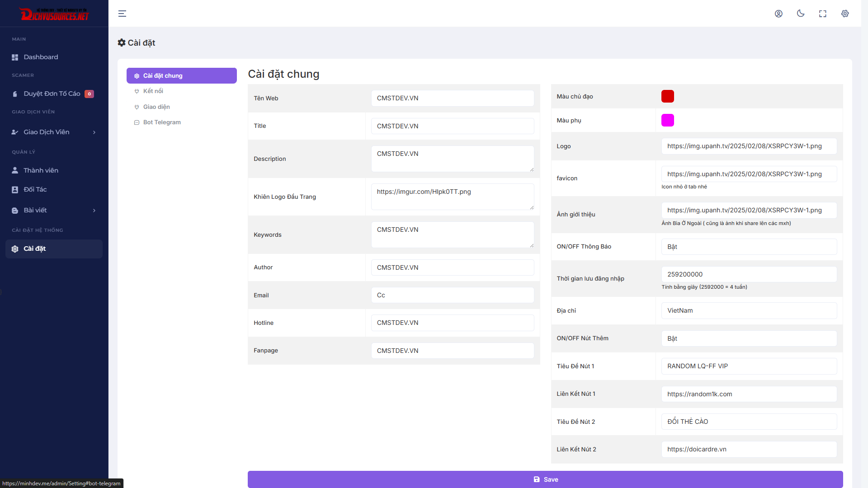Click the DichVuSources.net logo

pyautogui.click(x=54, y=14)
